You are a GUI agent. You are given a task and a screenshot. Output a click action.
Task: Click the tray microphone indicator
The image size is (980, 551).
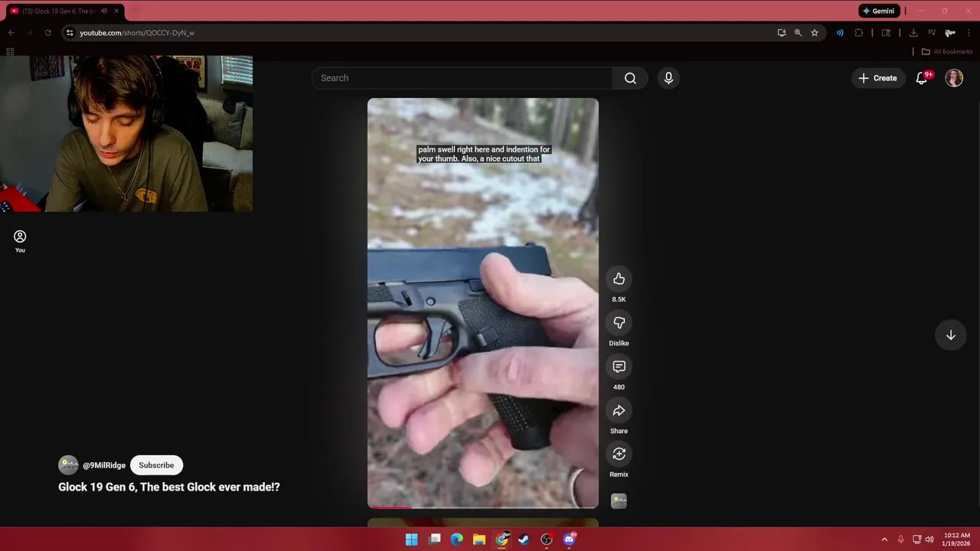coord(900,540)
